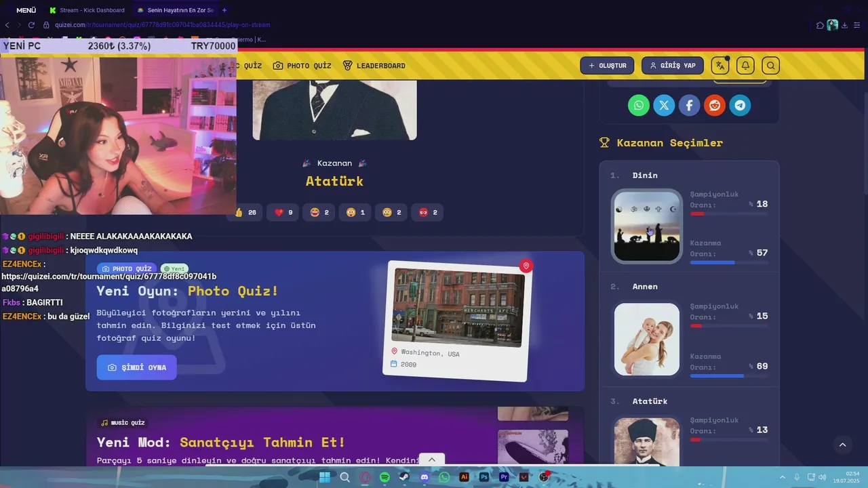868x488 pixels.
Task: Open the Atatürk ranking thumbnail
Action: [x=647, y=441]
